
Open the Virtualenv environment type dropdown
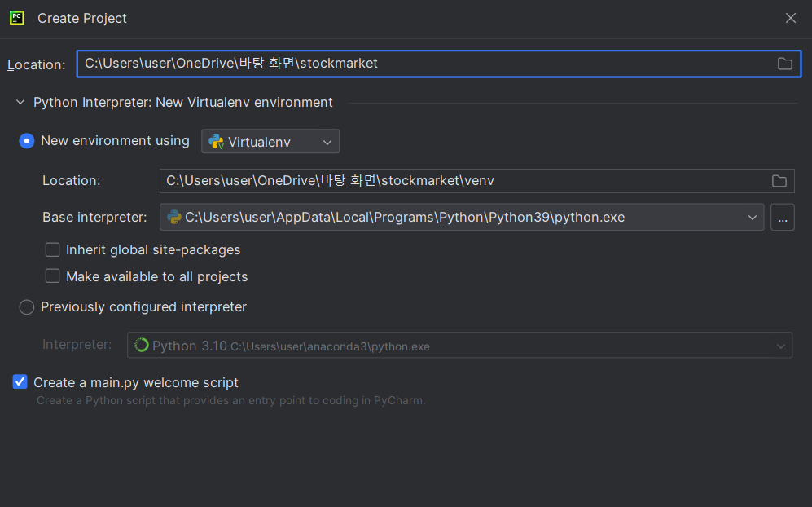270,142
